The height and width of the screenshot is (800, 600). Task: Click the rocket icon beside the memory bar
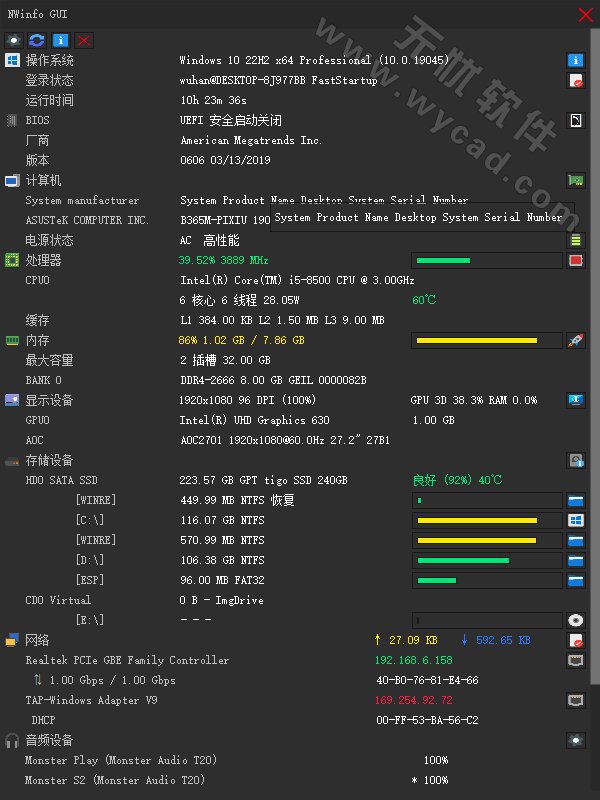click(576, 341)
